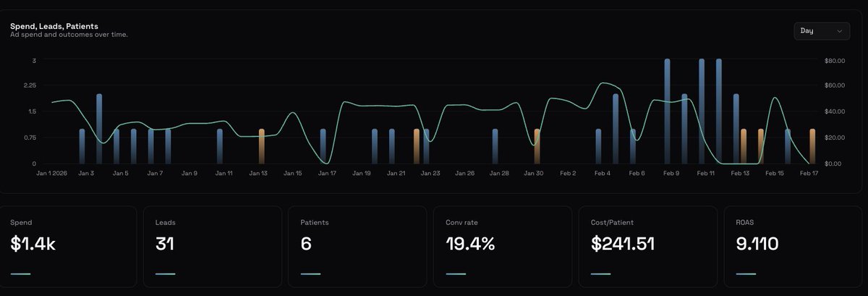This screenshot has width=868, height=296.
Task: Select the orange patient bar above Jan 30
Action: tap(537, 146)
